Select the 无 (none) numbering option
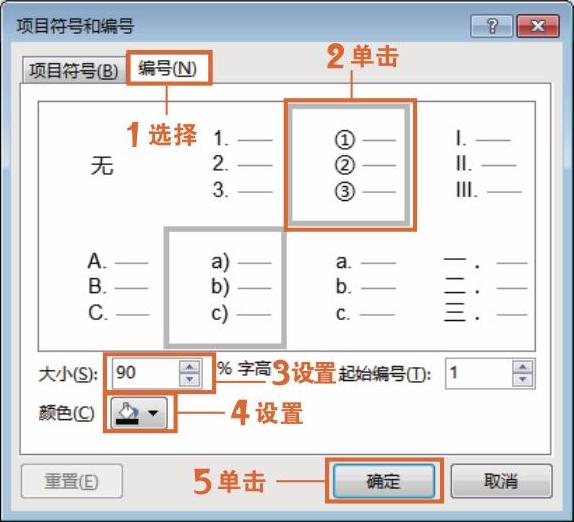Viewport: 574px width, 522px height. tap(101, 165)
